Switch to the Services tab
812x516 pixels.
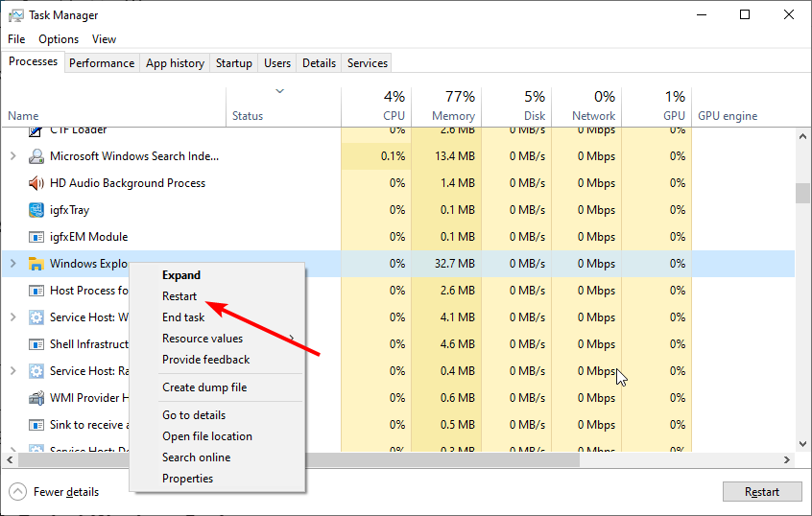pyautogui.click(x=368, y=63)
